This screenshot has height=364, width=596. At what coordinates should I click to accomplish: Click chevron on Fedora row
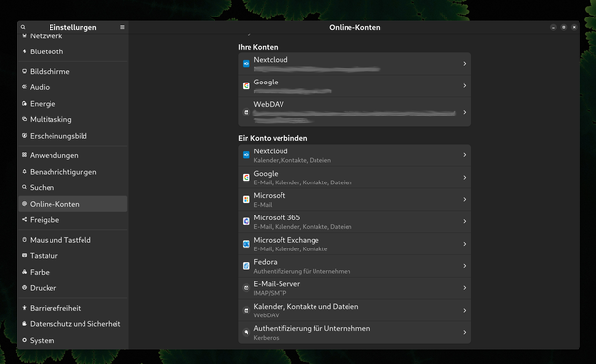click(x=465, y=266)
